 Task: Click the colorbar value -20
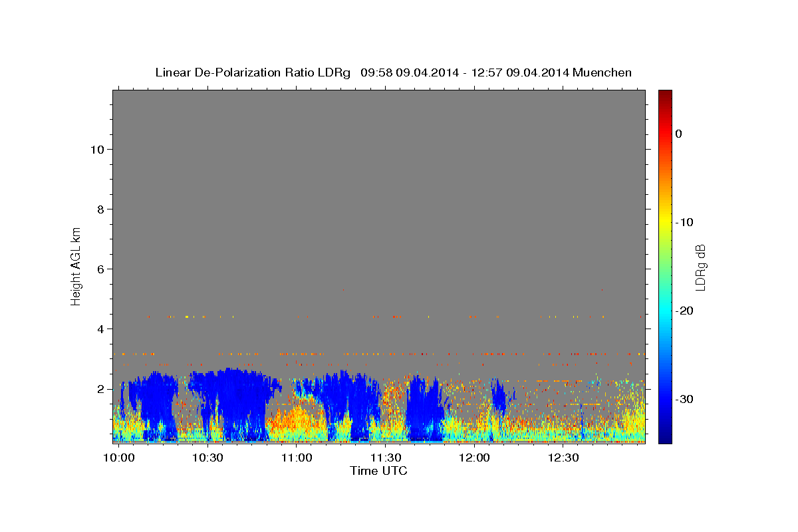point(684,311)
